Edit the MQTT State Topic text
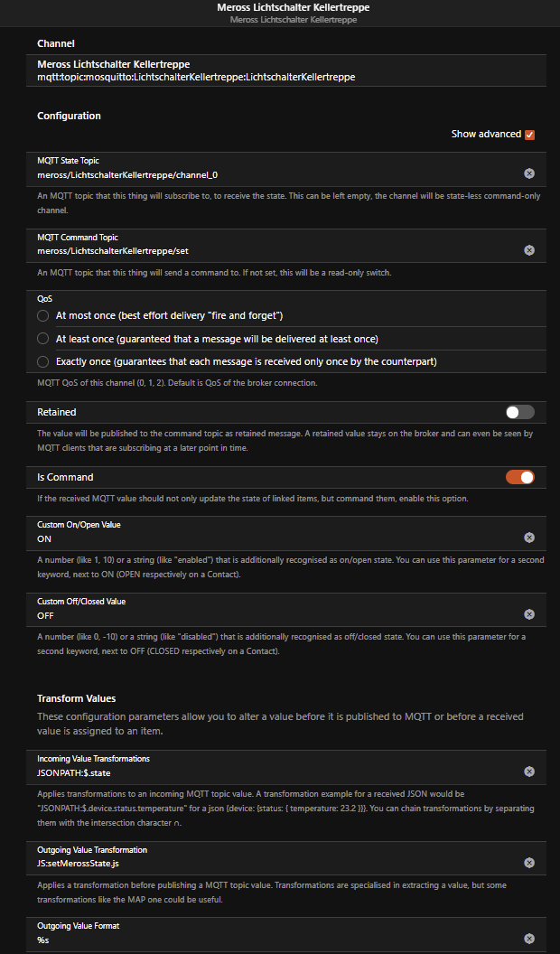This screenshot has height=954, width=560. (271, 174)
